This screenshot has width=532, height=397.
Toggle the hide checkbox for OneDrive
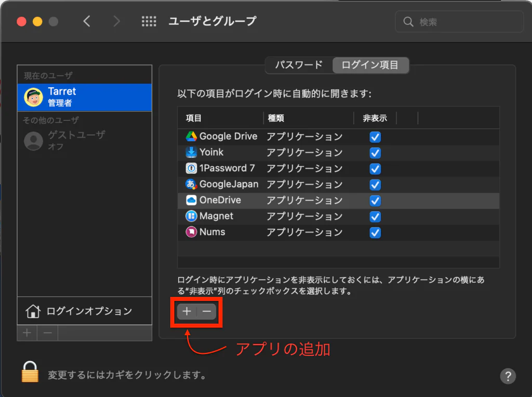click(375, 200)
